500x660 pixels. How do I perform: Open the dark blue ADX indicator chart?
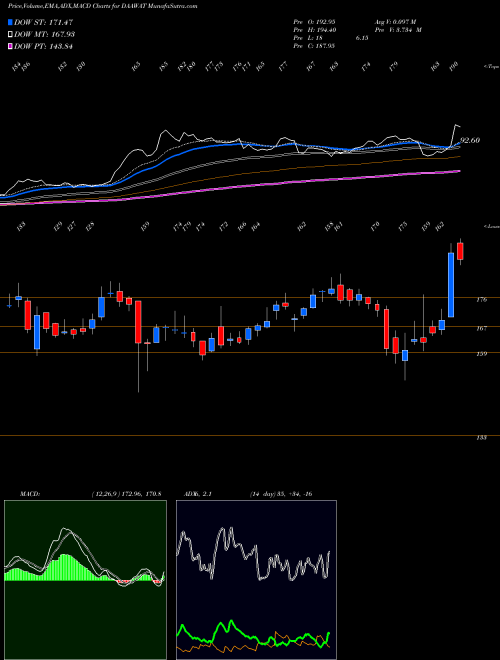(x=256, y=580)
